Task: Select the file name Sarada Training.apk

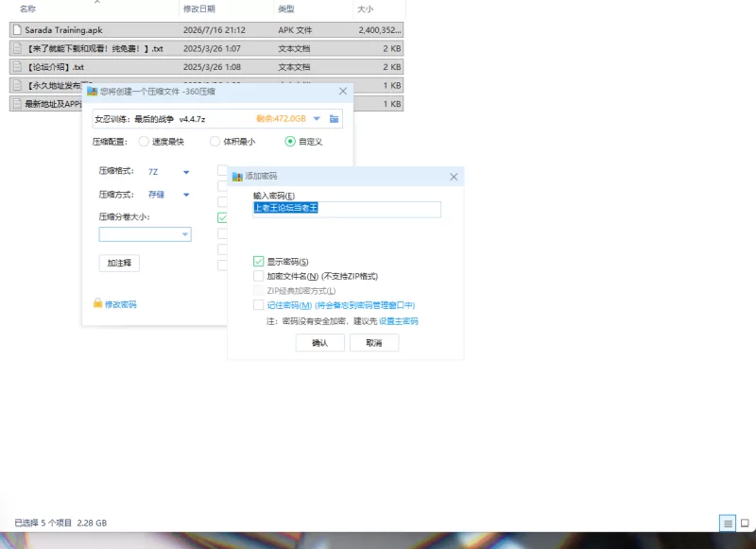Action: click(63, 30)
